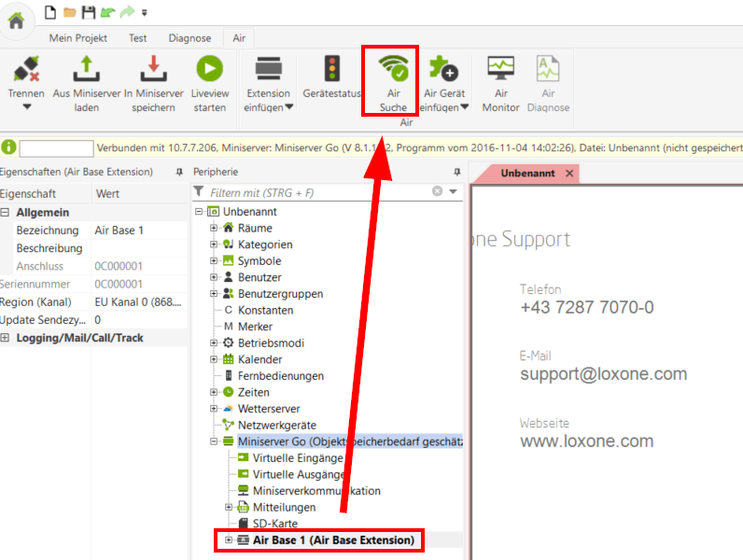Screen dimensions: 743x560
Task: Click Aus Miniserver laden icon
Action: click(x=87, y=69)
